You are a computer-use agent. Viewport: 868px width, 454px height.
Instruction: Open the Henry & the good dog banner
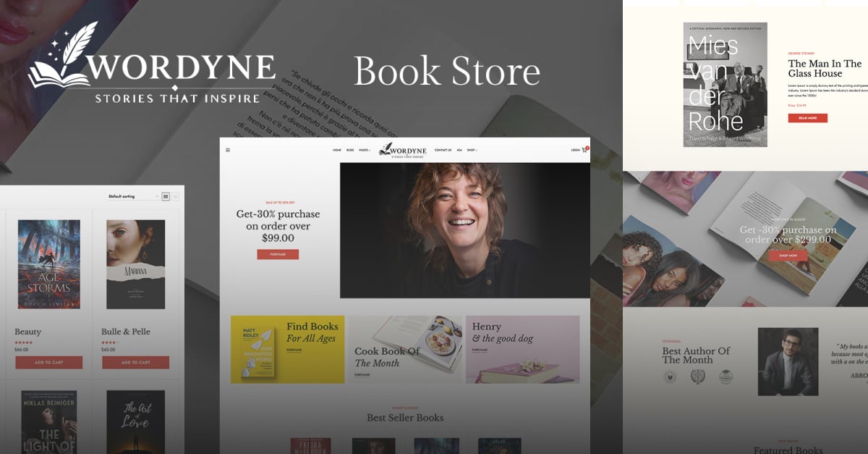522,349
